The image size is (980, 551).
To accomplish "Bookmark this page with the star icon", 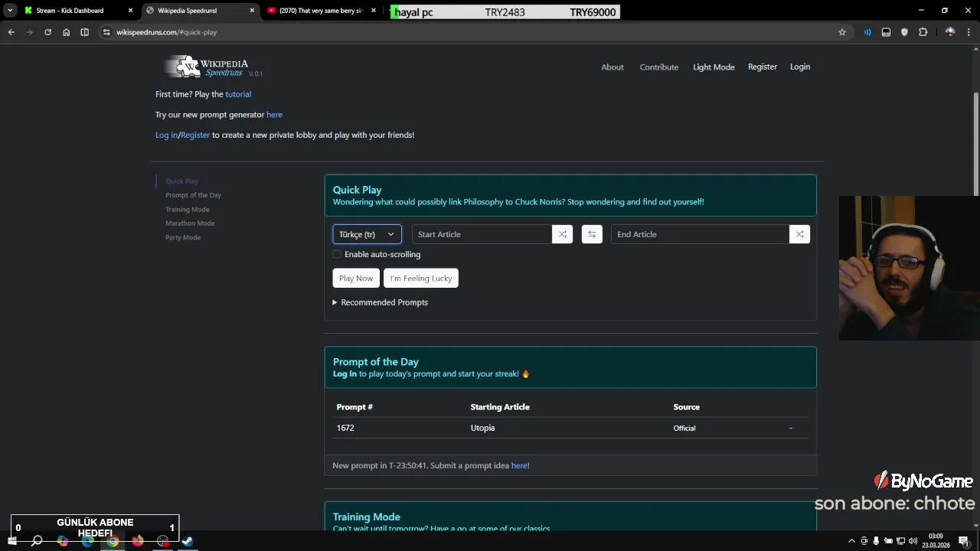I will click(x=842, y=32).
